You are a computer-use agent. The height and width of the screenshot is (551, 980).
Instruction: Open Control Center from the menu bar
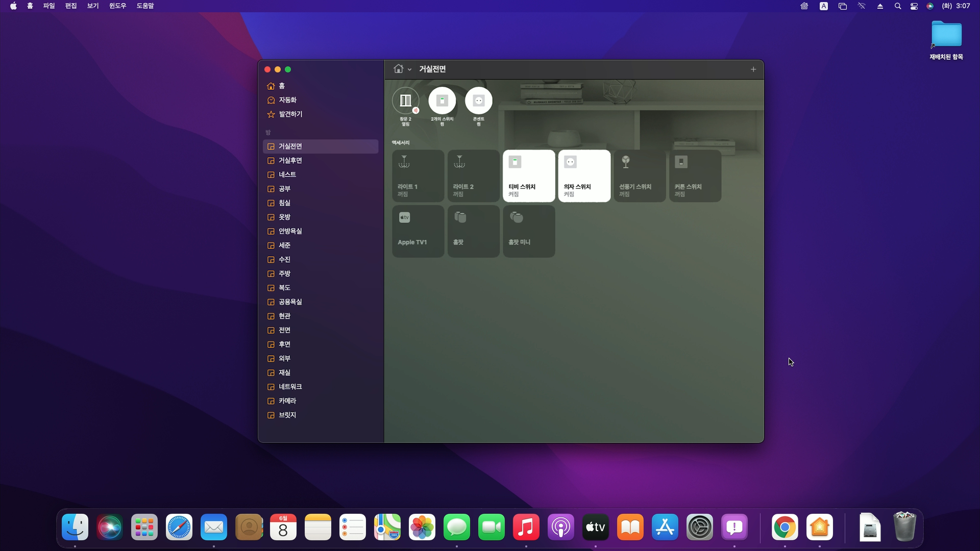(914, 6)
